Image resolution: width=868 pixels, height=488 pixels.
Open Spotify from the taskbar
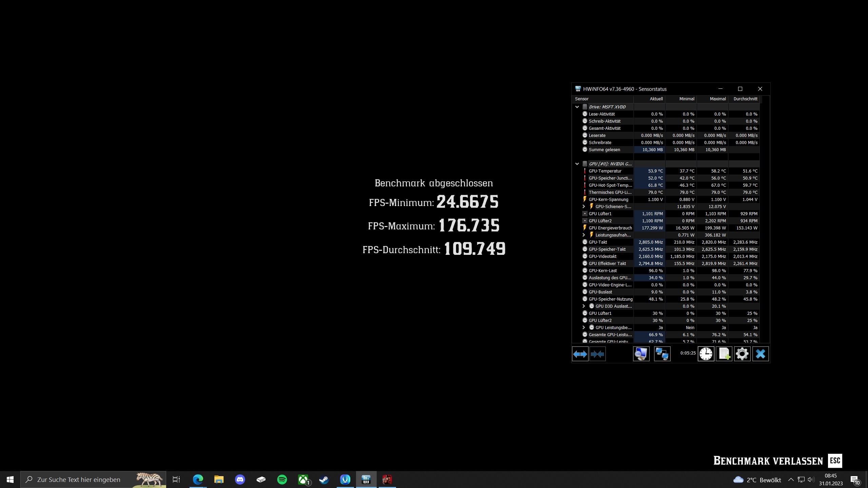tap(282, 480)
